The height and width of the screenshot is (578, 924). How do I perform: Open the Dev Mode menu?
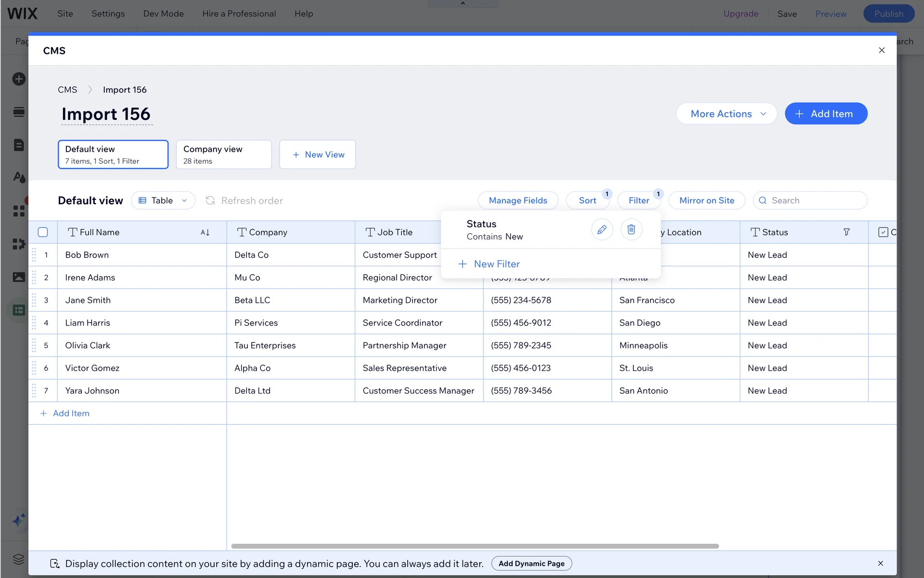163,13
